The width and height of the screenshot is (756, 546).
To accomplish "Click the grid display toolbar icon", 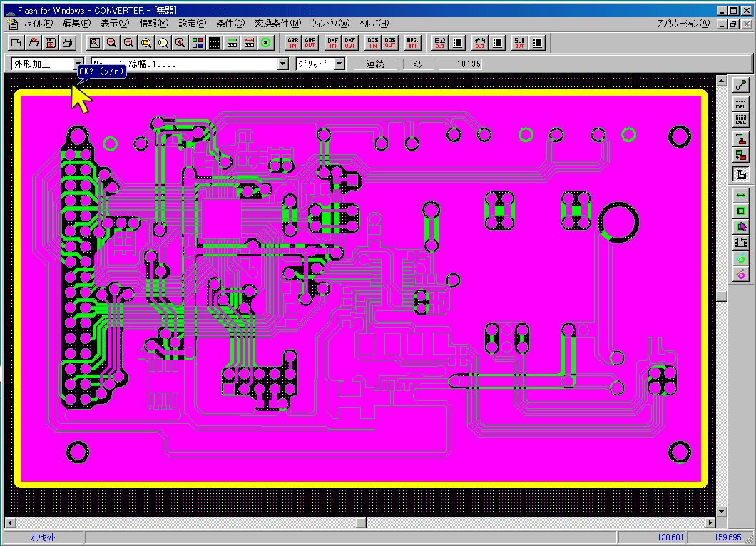I will pos(215,43).
